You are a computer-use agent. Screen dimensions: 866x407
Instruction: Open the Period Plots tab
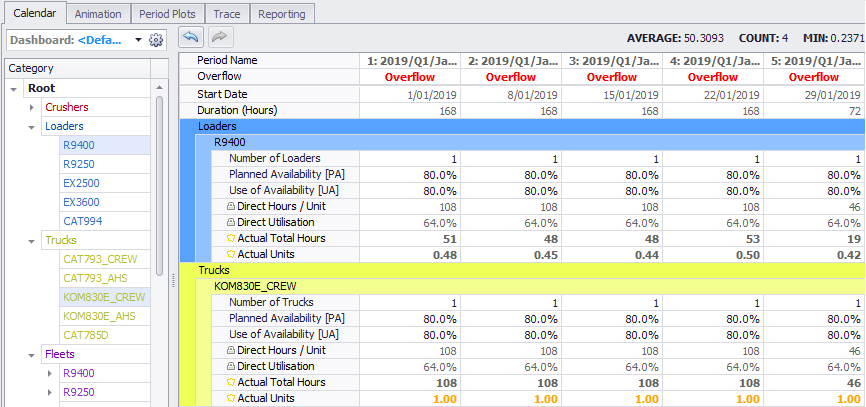point(168,14)
